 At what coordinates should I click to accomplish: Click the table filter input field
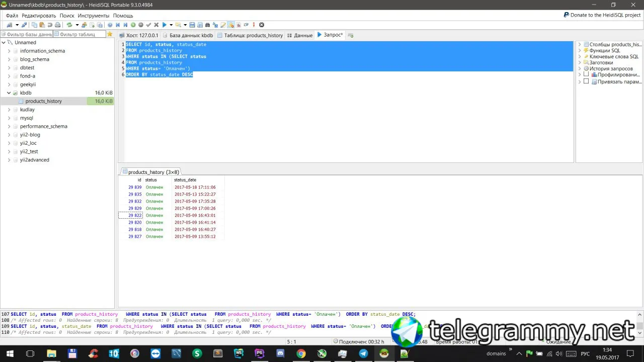click(x=80, y=34)
